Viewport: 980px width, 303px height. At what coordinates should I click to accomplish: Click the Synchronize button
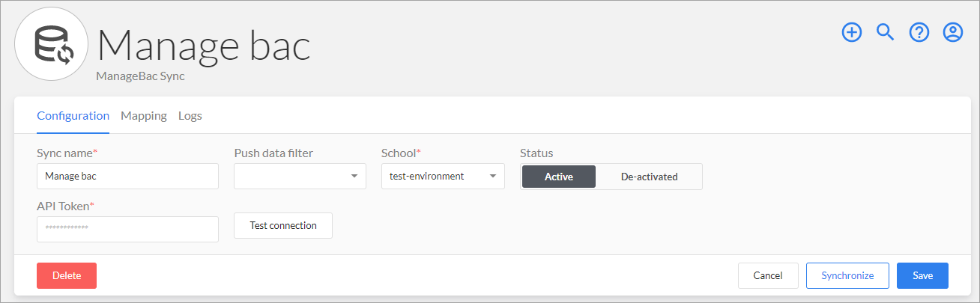(x=847, y=275)
